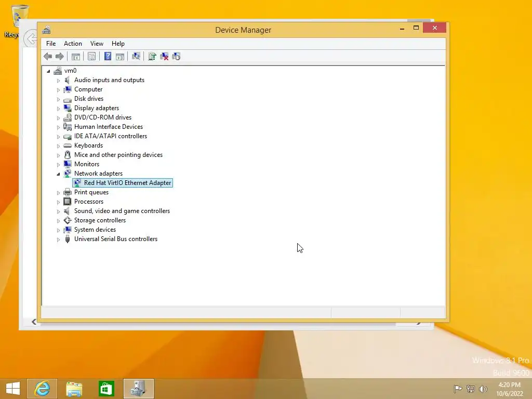Open the Windows Store from the taskbar
Screen dimensions: 532x399
tap(106, 389)
